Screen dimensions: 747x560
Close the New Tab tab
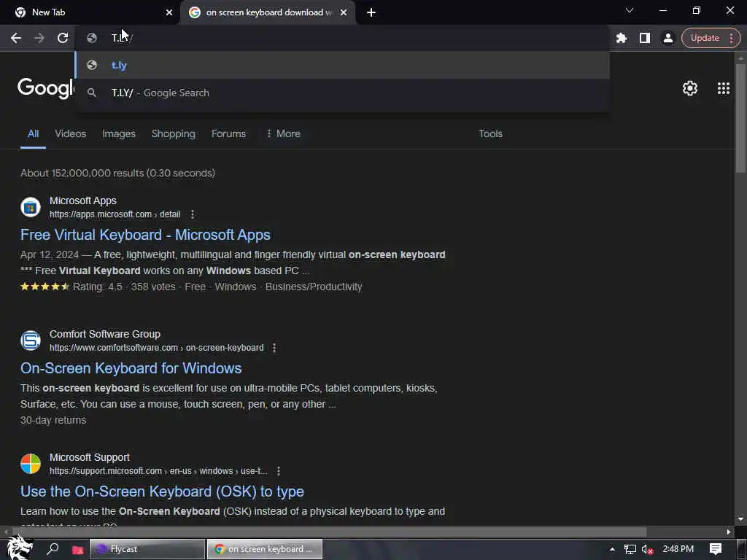(169, 12)
